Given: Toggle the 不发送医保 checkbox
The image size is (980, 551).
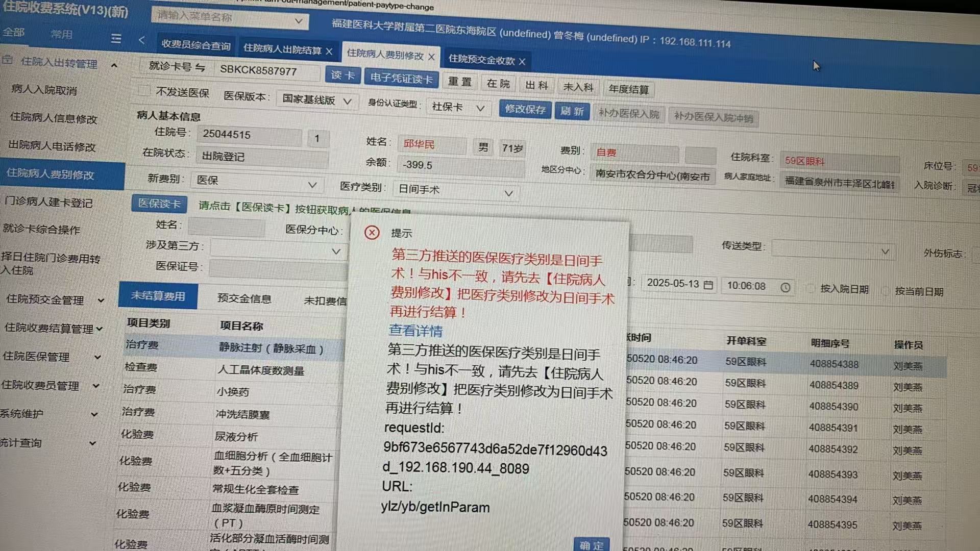Looking at the screenshot, I should tap(146, 90).
